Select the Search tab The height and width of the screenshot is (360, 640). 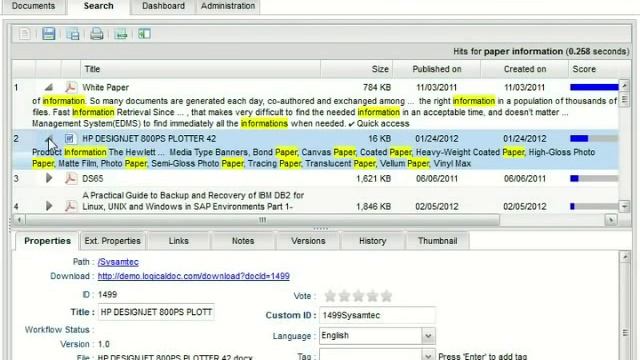click(x=98, y=6)
